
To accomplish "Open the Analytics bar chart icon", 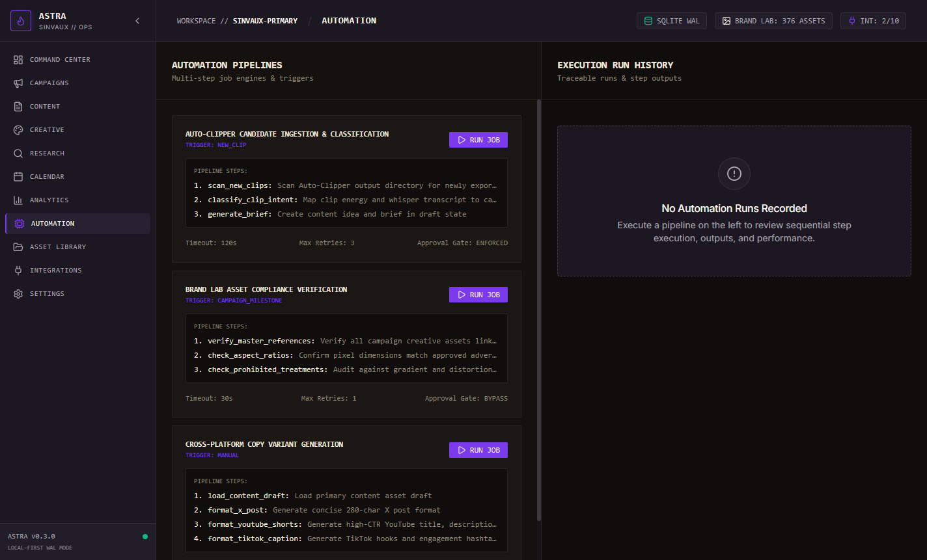I will point(18,200).
